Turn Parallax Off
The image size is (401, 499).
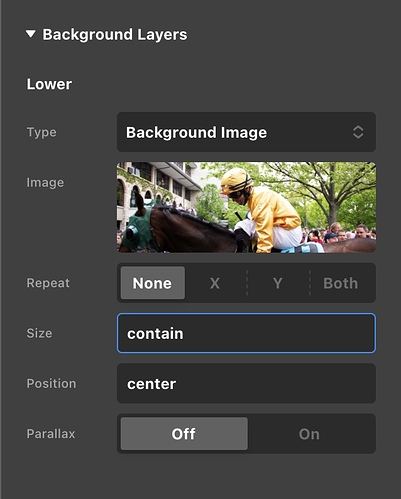[x=184, y=434]
